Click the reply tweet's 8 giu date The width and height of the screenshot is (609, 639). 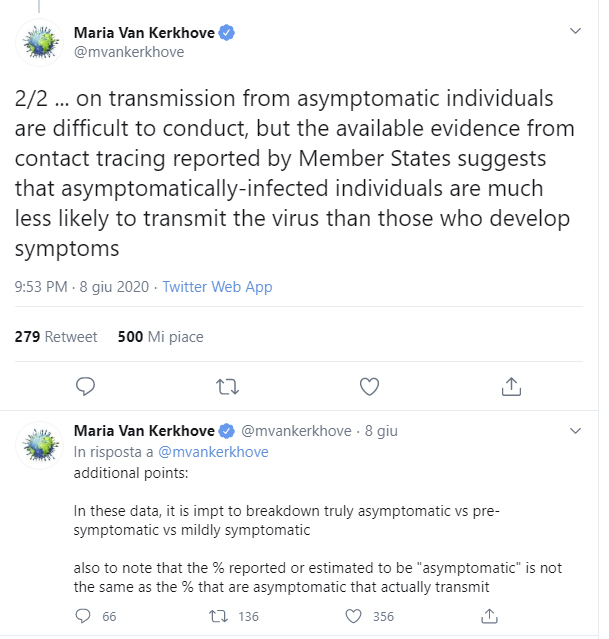click(x=381, y=431)
